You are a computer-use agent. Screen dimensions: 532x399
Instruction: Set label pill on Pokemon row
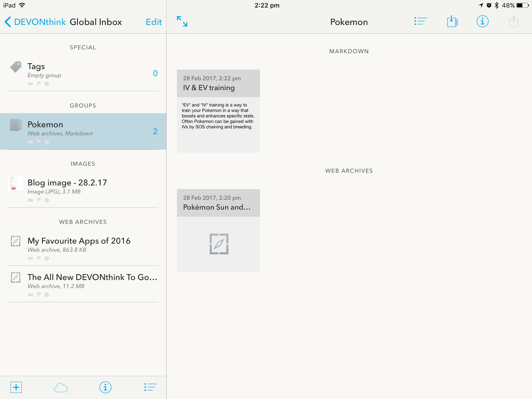coord(30,142)
